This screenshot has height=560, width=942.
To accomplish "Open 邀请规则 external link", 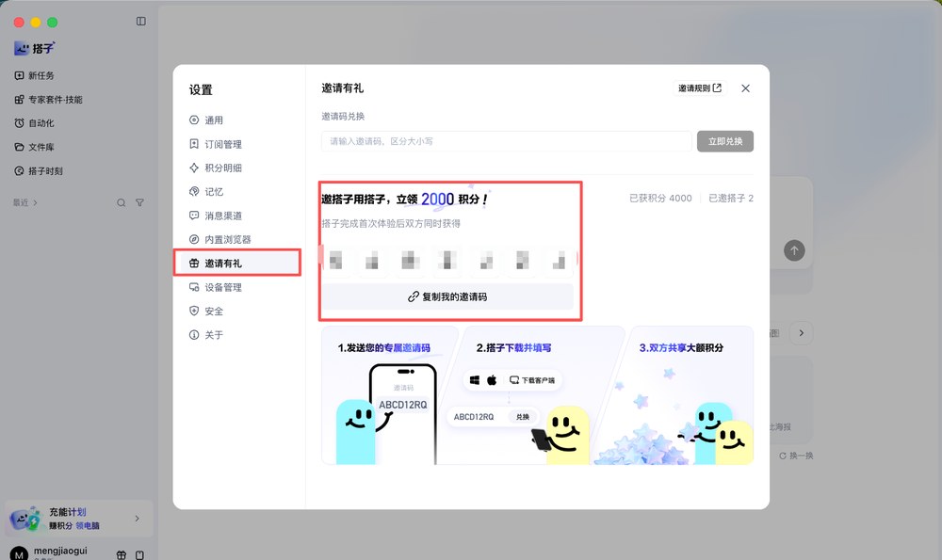I will pyautogui.click(x=700, y=88).
